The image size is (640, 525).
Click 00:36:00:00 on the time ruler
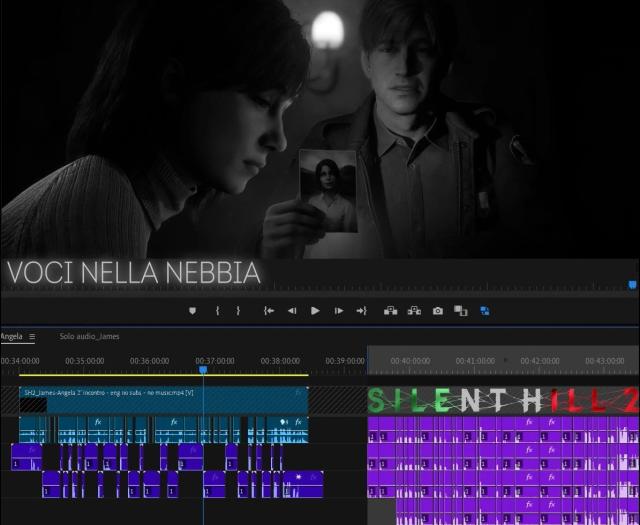(x=149, y=361)
